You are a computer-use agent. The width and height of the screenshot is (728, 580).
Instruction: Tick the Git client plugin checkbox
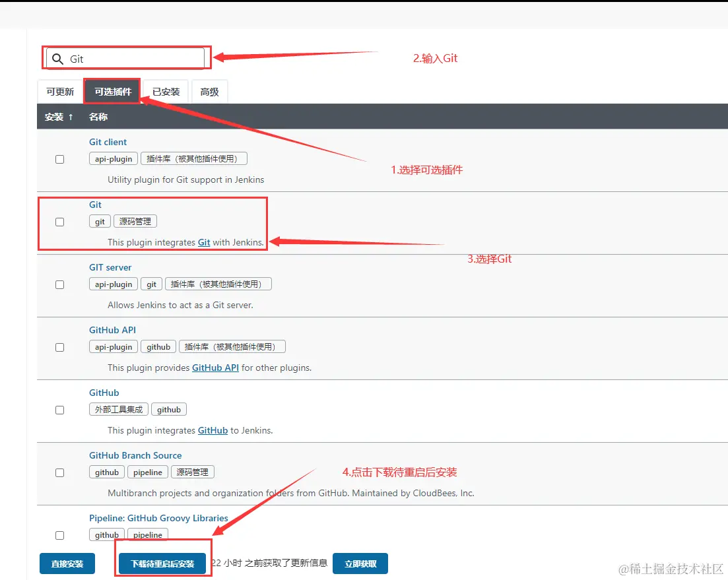[x=60, y=159]
